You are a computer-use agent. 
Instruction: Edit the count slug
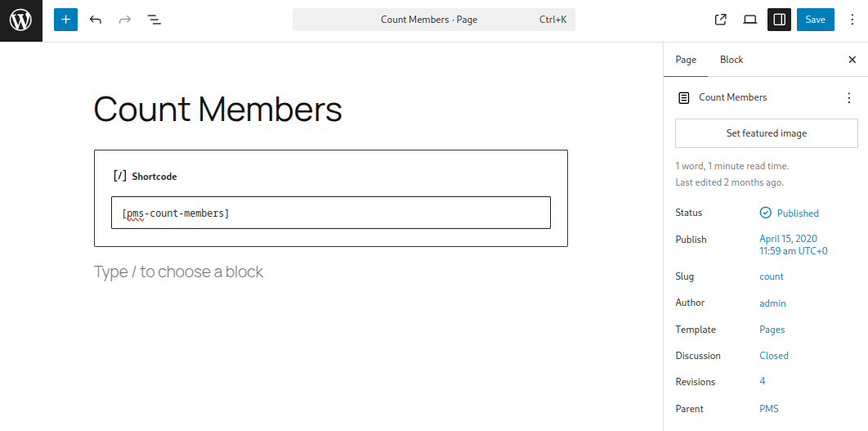771,276
